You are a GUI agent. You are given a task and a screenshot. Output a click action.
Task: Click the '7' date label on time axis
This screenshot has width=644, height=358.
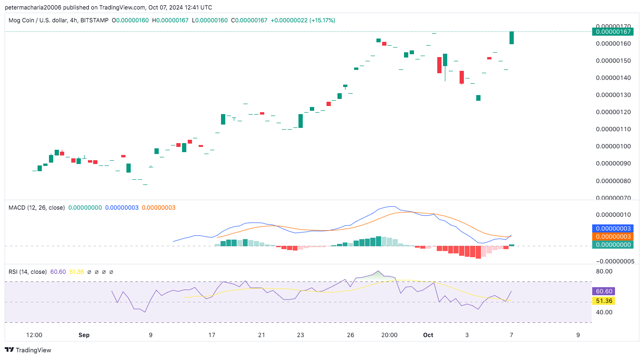pos(511,335)
